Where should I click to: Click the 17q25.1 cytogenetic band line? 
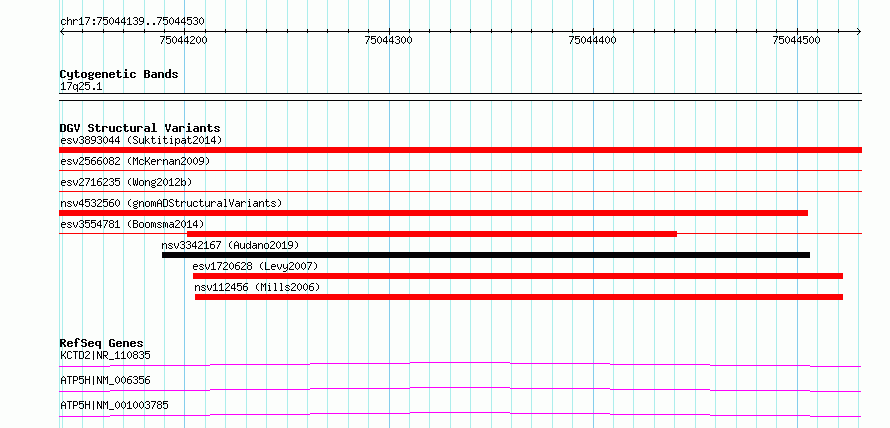[x=460, y=96]
